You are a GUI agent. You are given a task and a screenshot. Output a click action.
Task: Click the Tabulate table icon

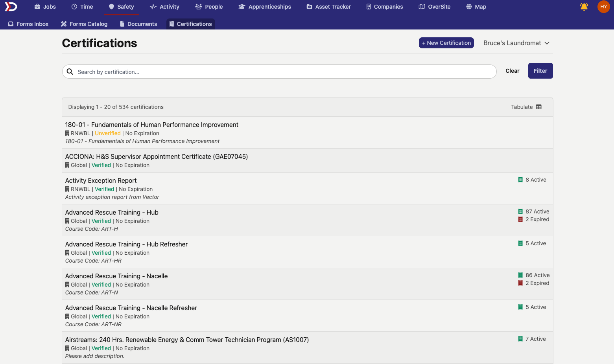(x=539, y=107)
